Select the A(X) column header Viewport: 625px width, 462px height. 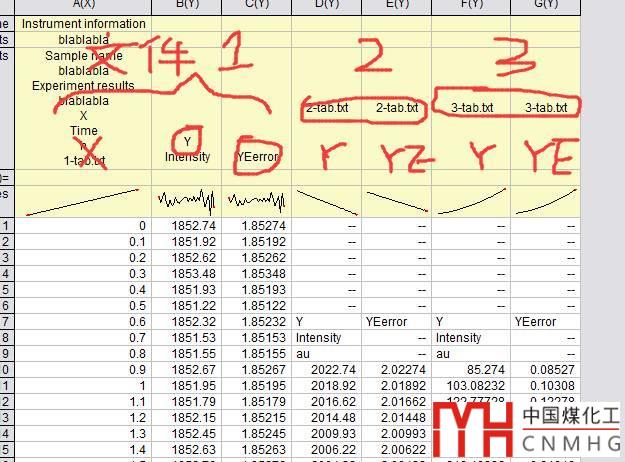point(83,5)
